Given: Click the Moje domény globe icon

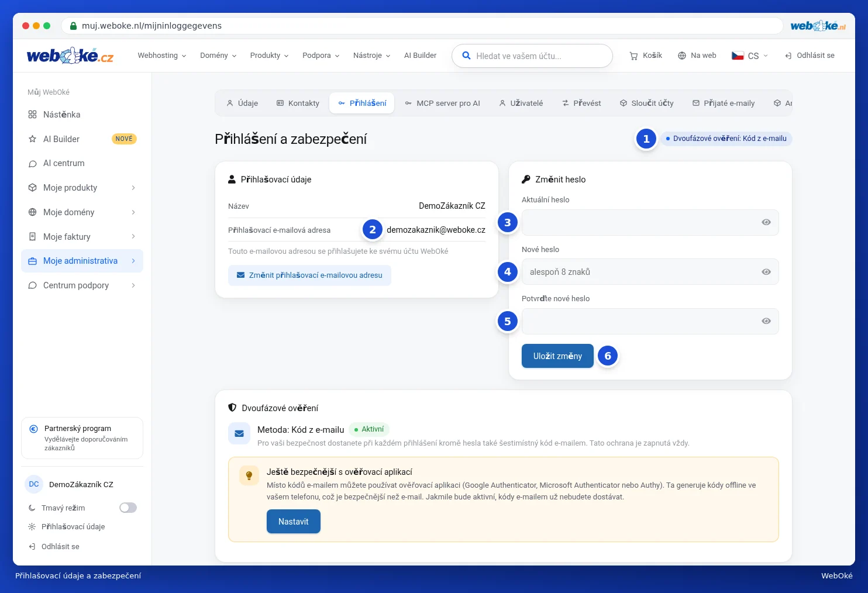Looking at the screenshot, I should pyautogui.click(x=33, y=212).
